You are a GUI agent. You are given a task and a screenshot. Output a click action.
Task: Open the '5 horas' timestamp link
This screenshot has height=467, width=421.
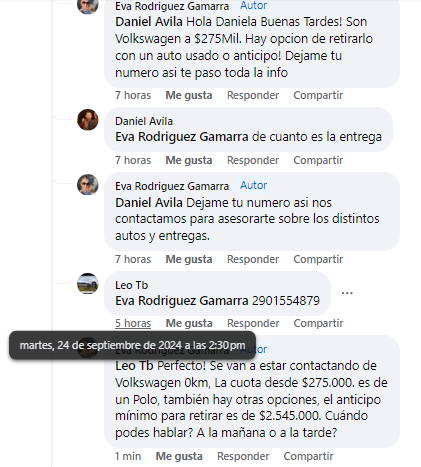click(133, 323)
